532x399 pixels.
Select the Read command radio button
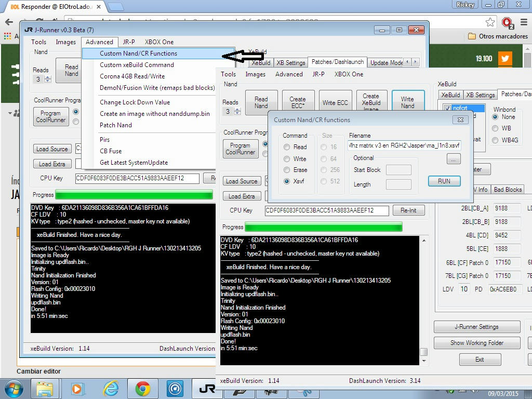point(287,147)
